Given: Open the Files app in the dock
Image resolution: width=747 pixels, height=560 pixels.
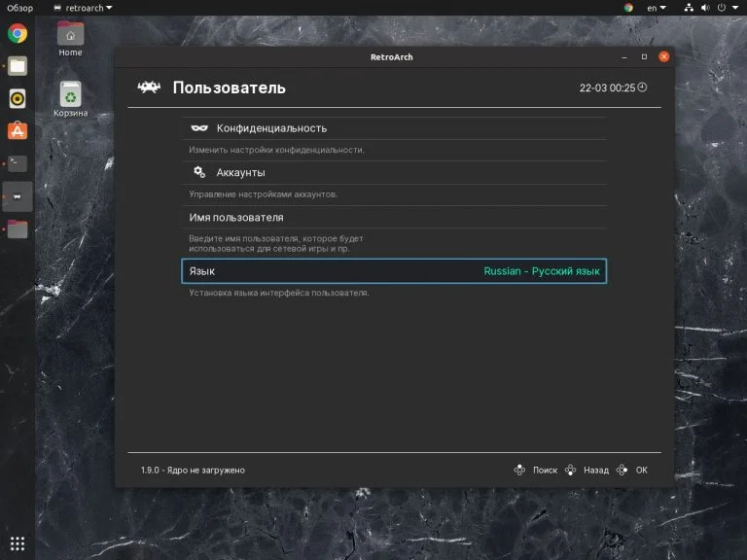Looking at the screenshot, I should pyautogui.click(x=18, y=66).
